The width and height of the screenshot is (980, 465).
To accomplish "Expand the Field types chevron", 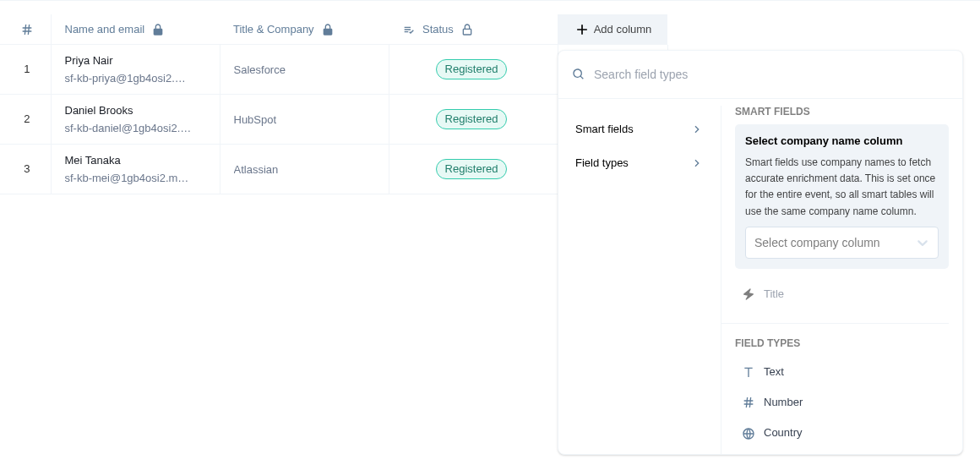I will coord(697,162).
